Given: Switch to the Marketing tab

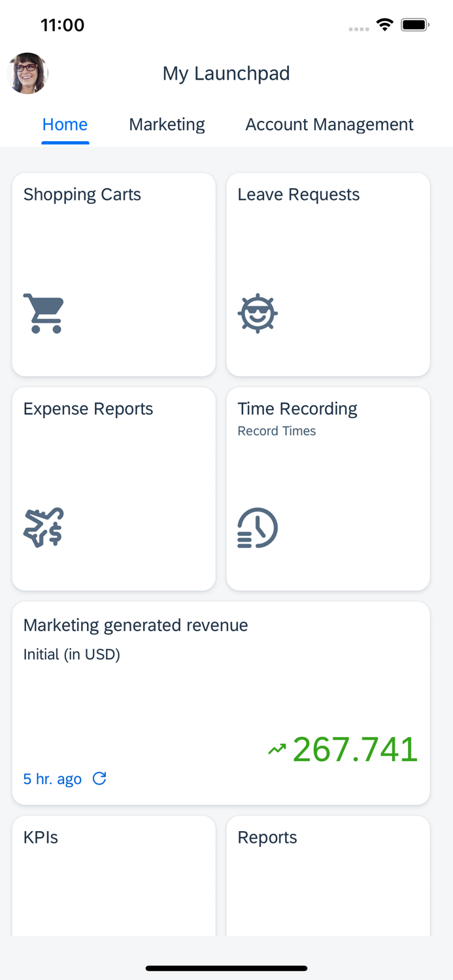Looking at the screenshot, I should [167, 124].
